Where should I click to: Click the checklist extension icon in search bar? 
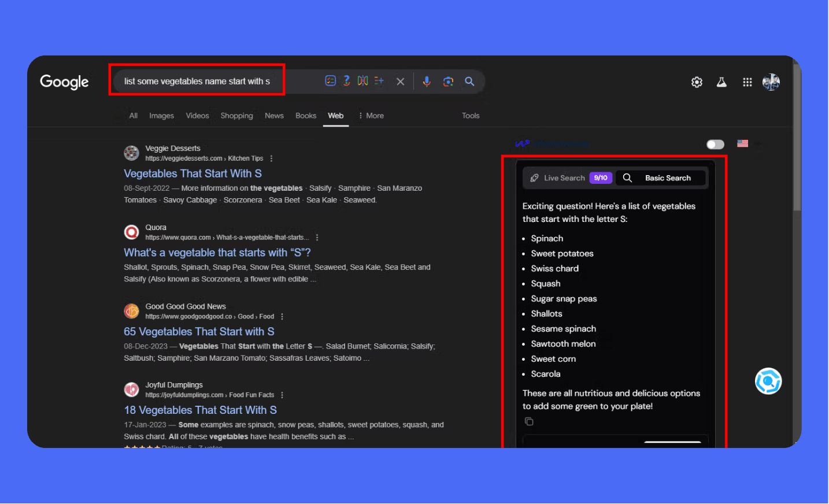331,81
